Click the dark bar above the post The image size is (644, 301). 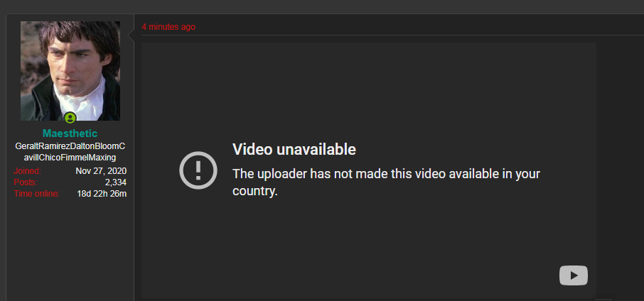pos(322,6)
